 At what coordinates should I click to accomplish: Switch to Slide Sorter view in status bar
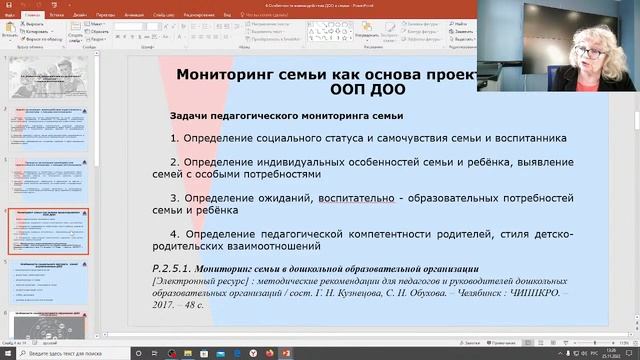[540, 343]
